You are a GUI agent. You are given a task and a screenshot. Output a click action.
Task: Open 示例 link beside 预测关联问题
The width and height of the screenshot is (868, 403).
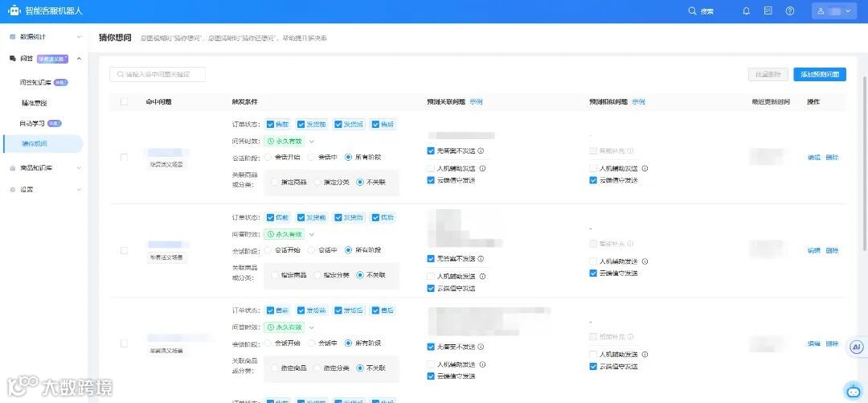point(476,102)
